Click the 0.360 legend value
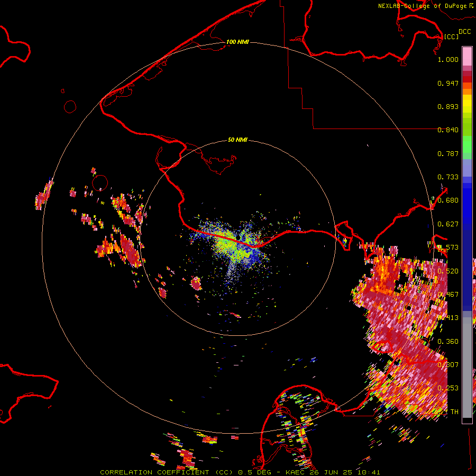 (448, 342)
